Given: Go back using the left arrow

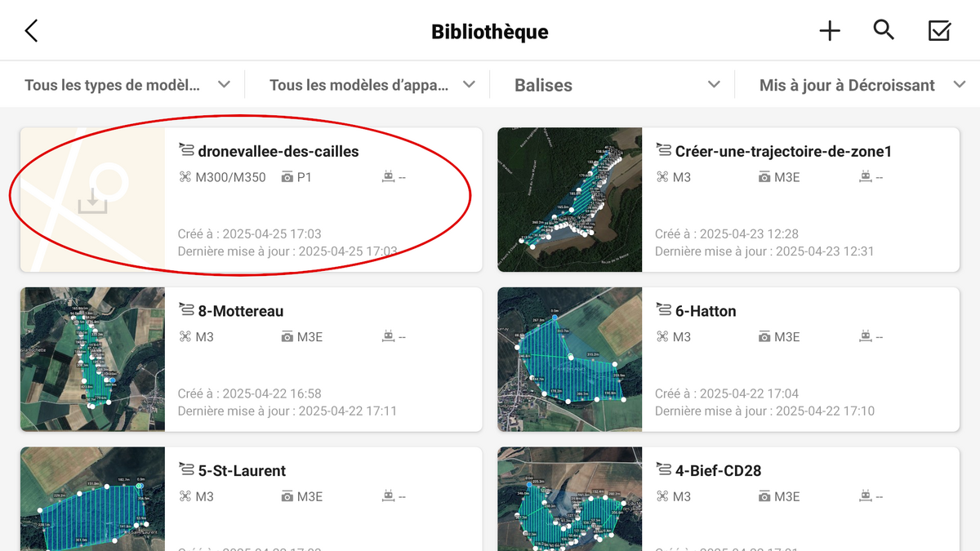Looking at the screenshot, I should tap(31, 31).
